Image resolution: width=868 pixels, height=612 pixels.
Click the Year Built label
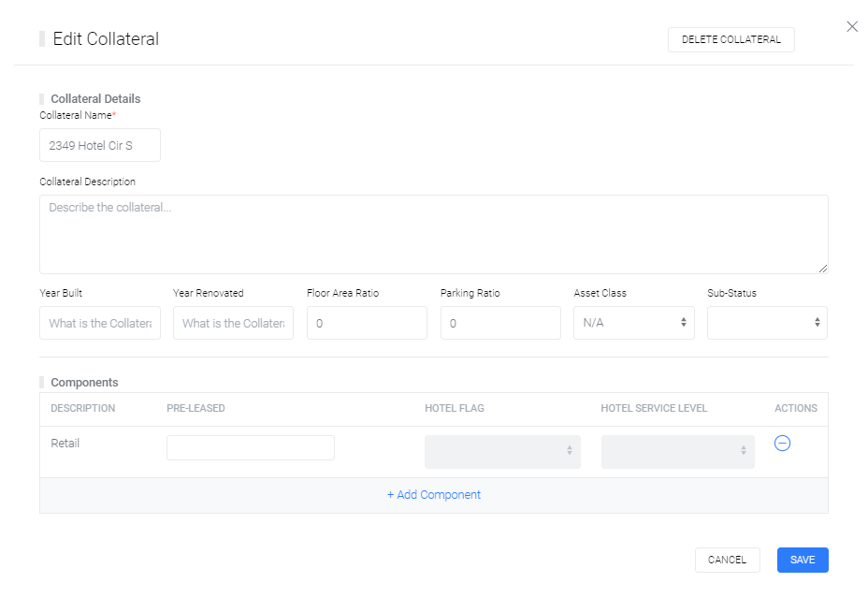(61, 293)
